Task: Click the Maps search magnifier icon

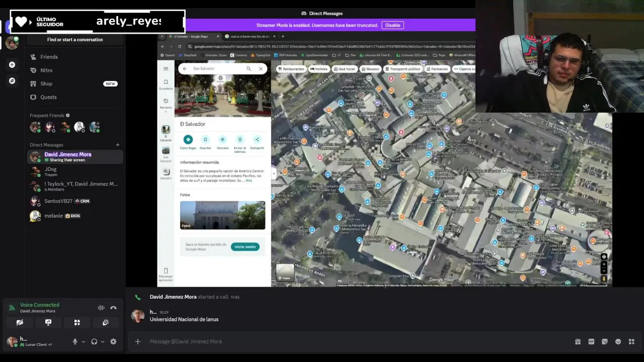Action: [249, 68]
